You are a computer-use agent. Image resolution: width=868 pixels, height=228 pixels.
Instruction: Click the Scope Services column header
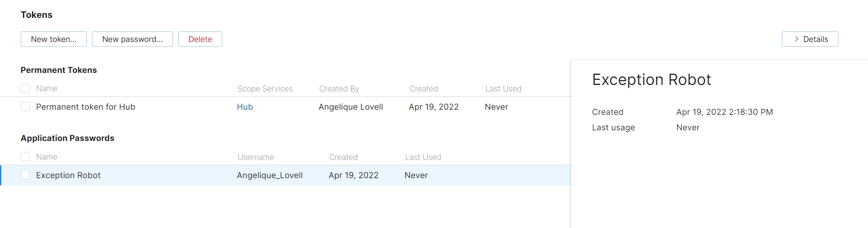pos(265,89)
